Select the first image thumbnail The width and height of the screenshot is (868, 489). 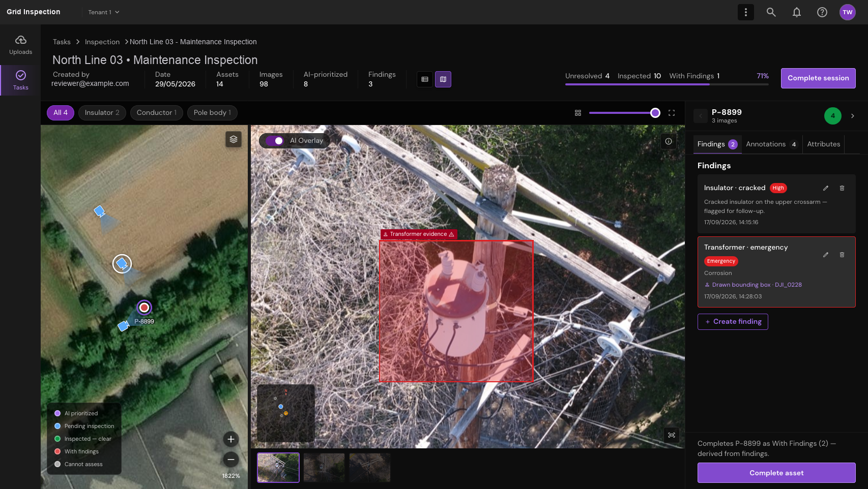pyautogui.click(x=278, y=468)
